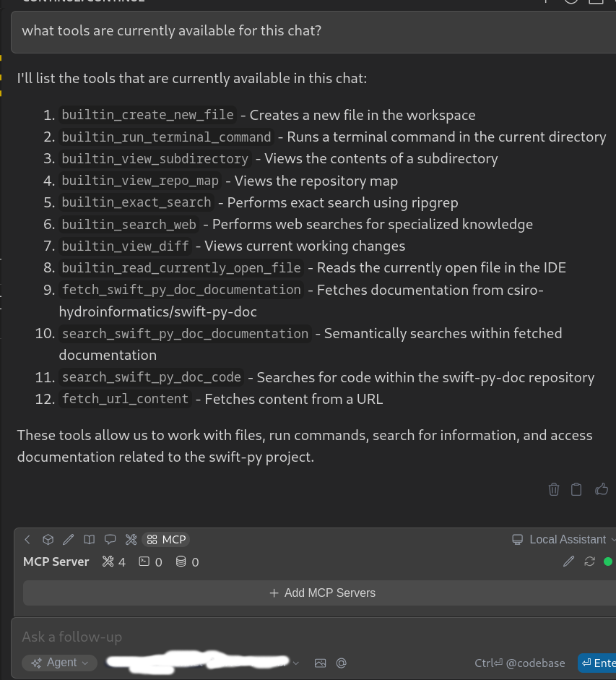Click the wrench tools icon in the toolbar

point(131,539)
